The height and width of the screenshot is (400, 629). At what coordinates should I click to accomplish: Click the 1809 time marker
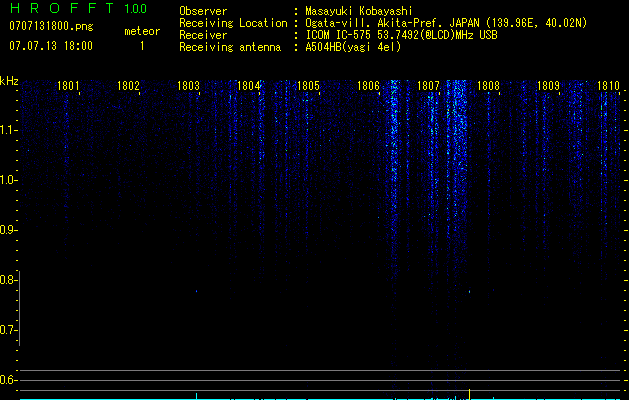click(548, 85)
